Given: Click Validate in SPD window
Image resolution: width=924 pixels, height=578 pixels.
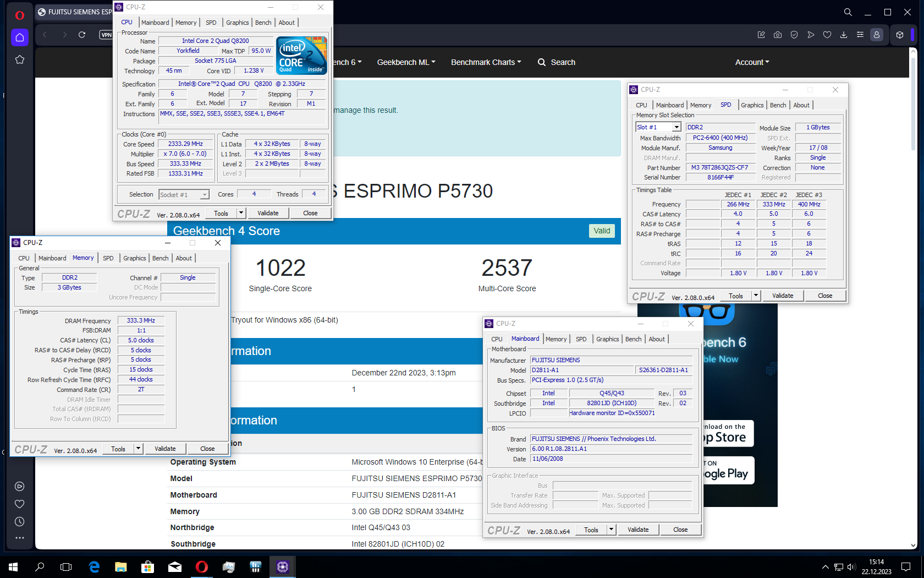Looking at the screenshot, I should point(783,296).
